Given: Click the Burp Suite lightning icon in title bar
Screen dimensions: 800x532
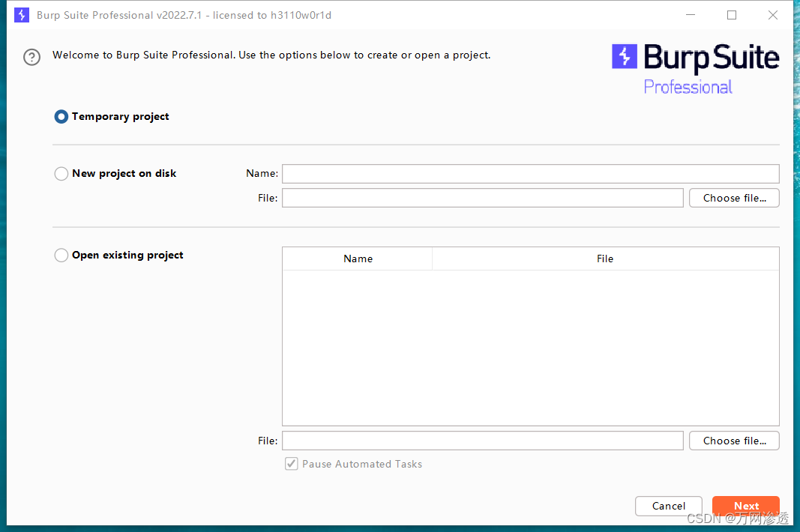Looking at the screenshot, I should (x=22, y=14).
